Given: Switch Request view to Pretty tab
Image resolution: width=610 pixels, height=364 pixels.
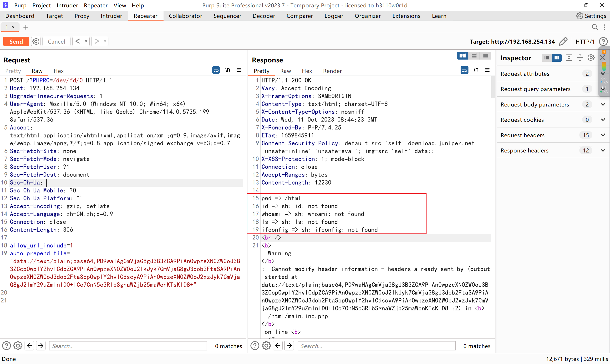Looking at the screenshot, I should pyautogui.click(x=13, y=71).
